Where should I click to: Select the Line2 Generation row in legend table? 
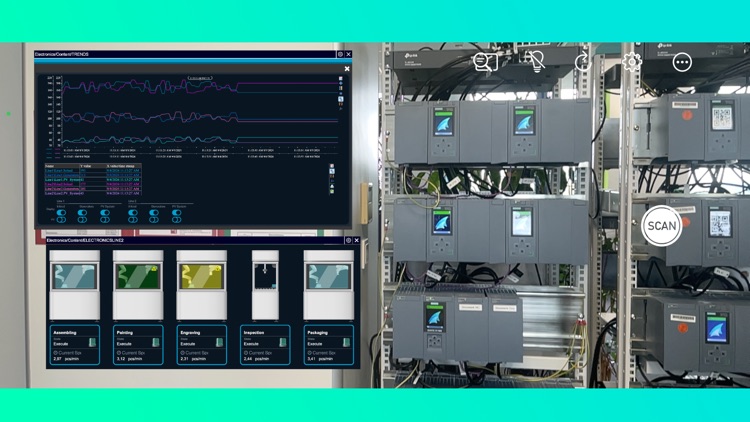93,189
